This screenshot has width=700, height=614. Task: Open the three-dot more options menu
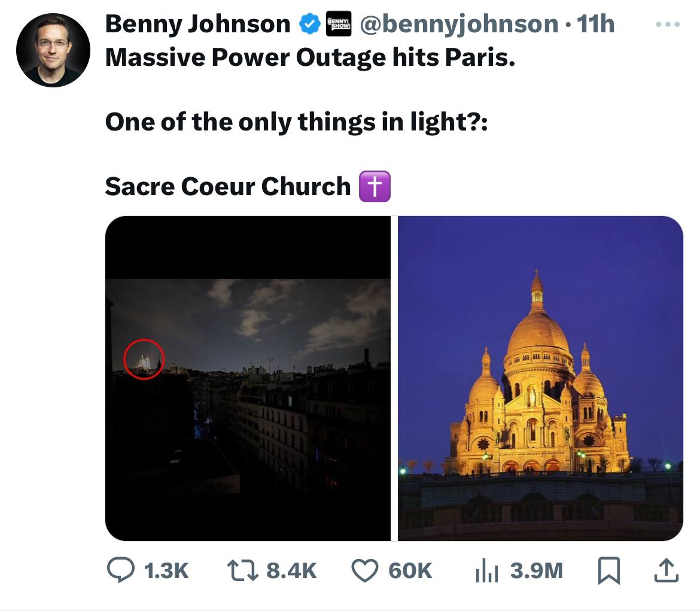click(x=667, y=25)
